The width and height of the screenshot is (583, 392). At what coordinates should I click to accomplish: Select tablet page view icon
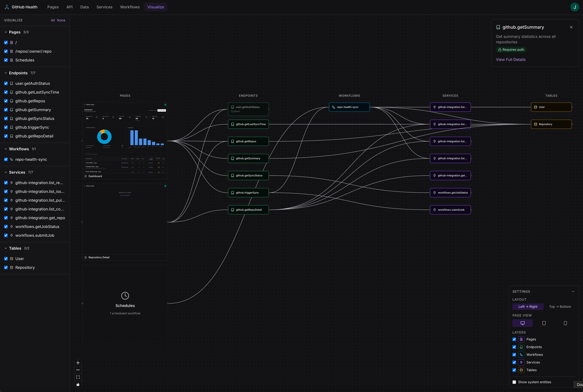[x=544, y=323]
